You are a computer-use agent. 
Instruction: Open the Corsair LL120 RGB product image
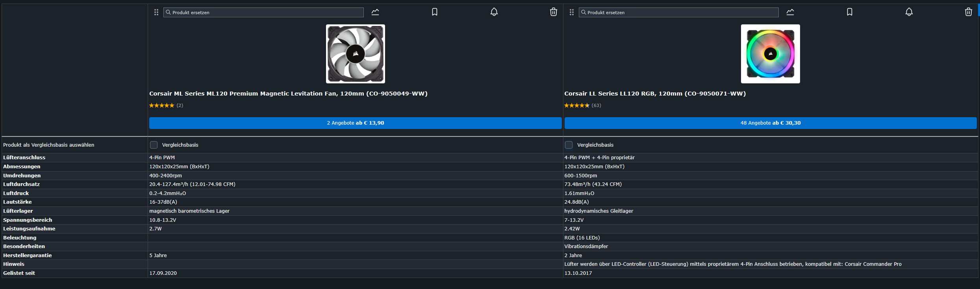pyautogui.click(x=771, y=54)
